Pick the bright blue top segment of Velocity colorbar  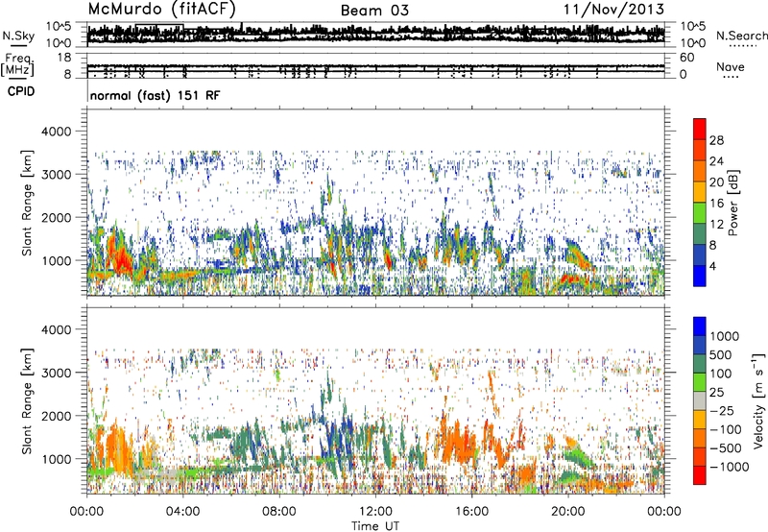coord(700,326)
